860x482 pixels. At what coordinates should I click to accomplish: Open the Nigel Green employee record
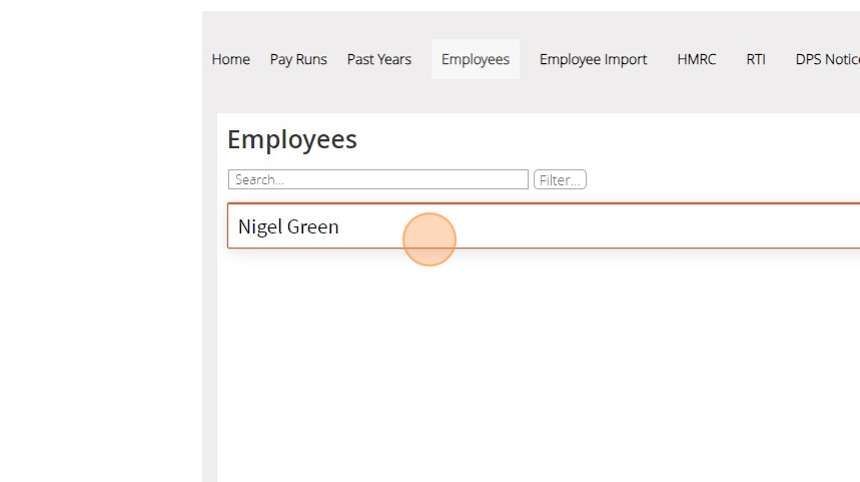(x=544, y=226)
